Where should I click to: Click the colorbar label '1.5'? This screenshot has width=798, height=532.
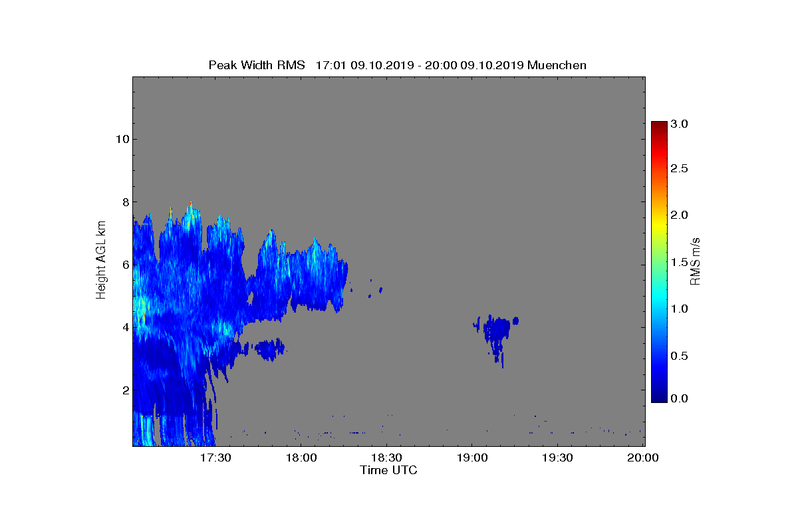pos(679,263)
